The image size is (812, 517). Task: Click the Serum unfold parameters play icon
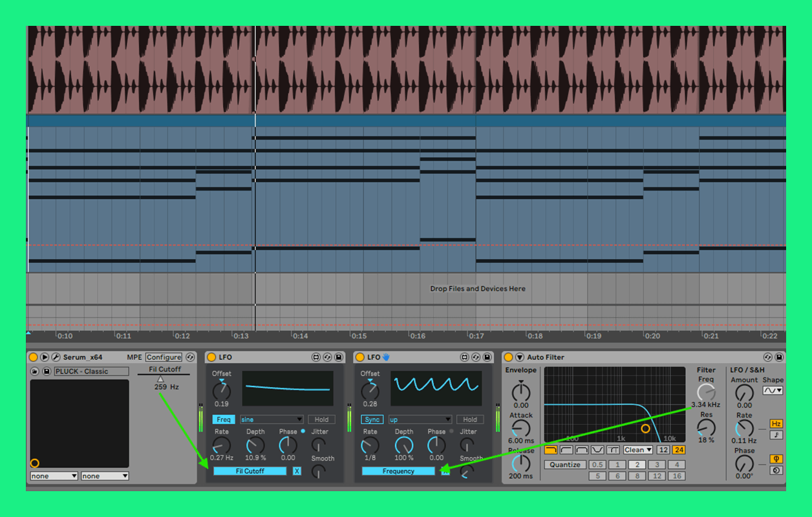click(x=45, y=357)
